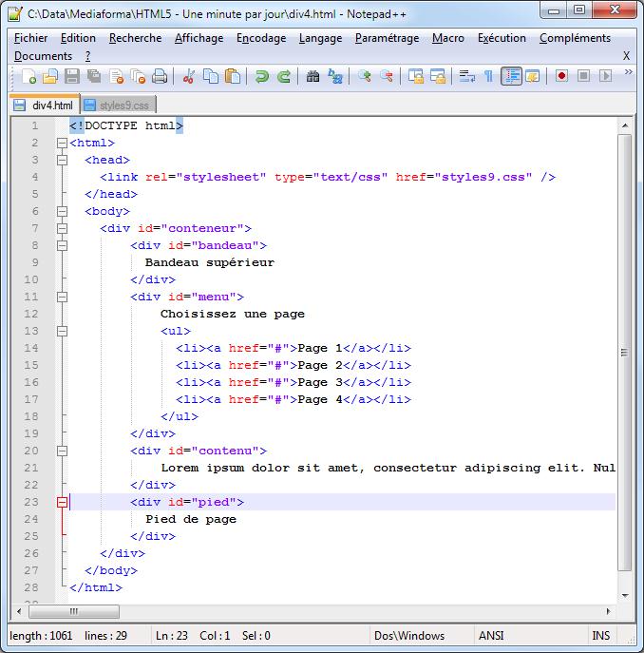Click the Cut scissors icon
The height and width of the screenshot is (653, 644).
189,76
